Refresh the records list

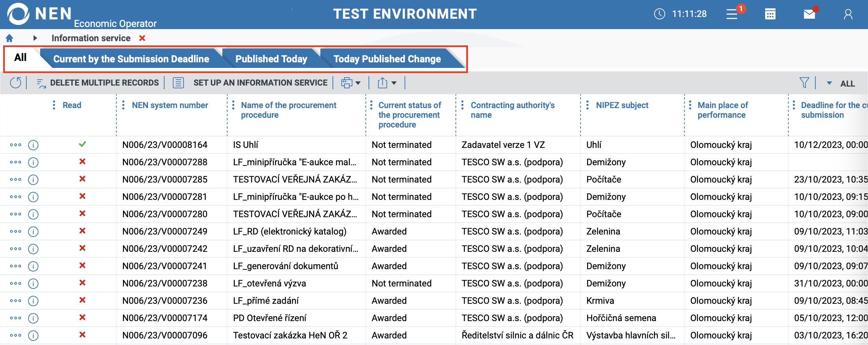click(16, 83)
